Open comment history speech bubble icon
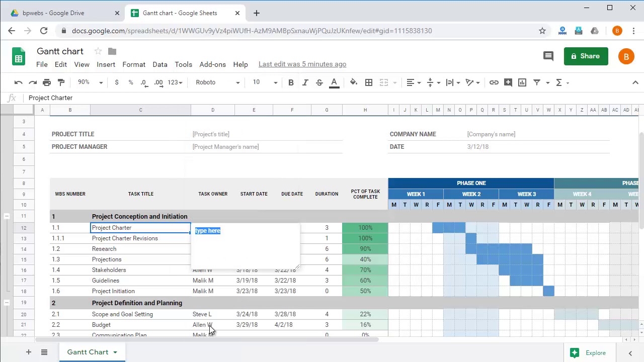Viewport: 644px width, 362px height. 548,56
